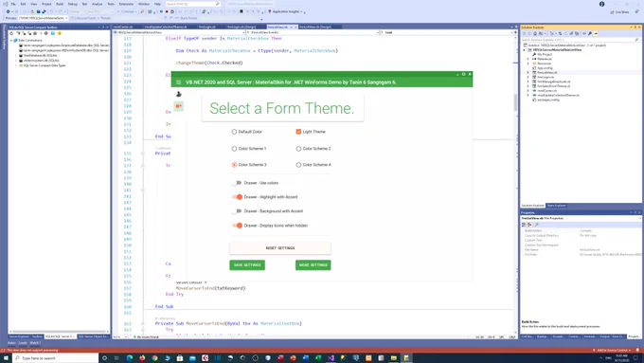
Task: Click the user profile icon in drawer
Action: point(179,94)
